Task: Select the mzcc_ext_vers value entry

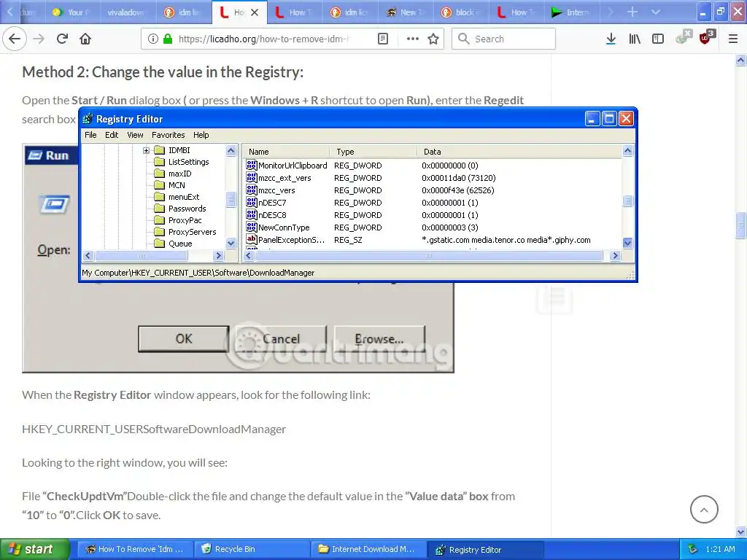Action: (x=285, y=178)
